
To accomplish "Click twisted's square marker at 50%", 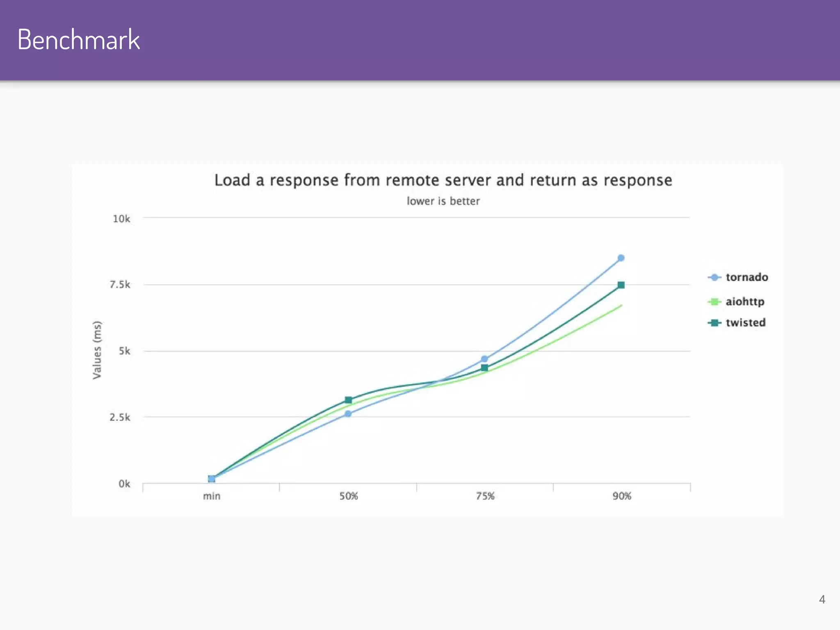I will 348,400.
